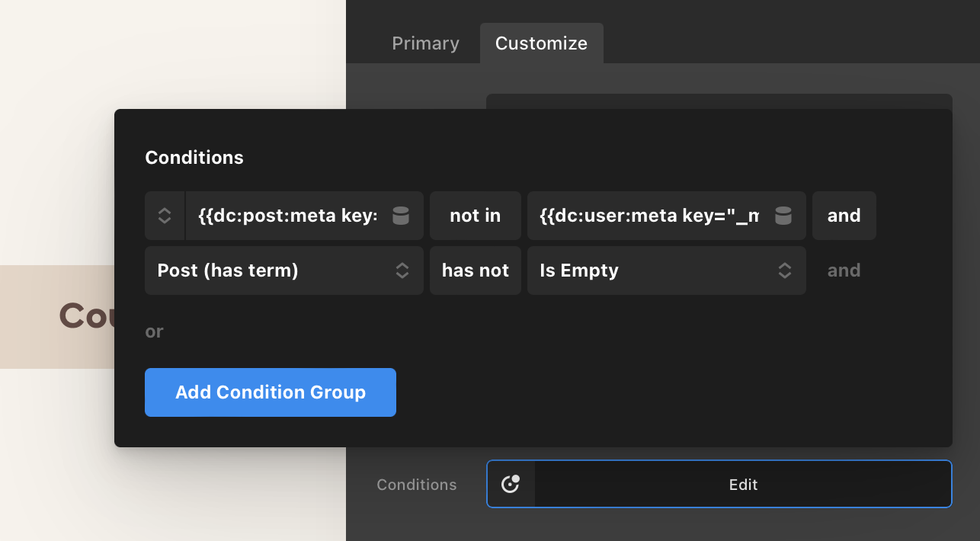Click the chevron arrows beside Is Empty

784,270
